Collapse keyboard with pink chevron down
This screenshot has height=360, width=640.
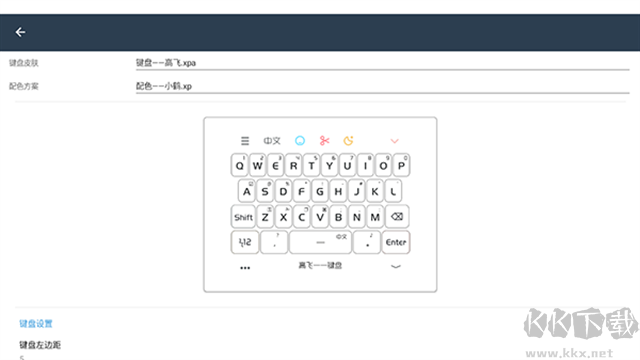pos(394,141)
